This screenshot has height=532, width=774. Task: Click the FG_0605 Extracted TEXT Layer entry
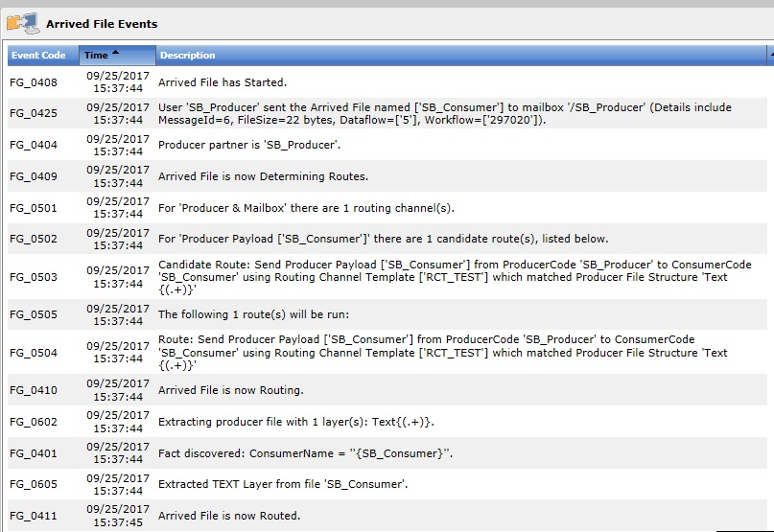point(283,484)
